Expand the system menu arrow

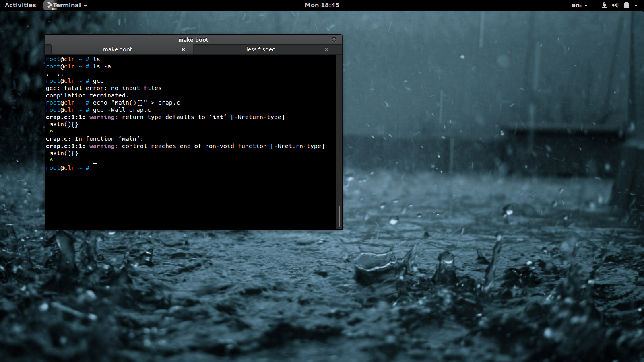(636, 6)
